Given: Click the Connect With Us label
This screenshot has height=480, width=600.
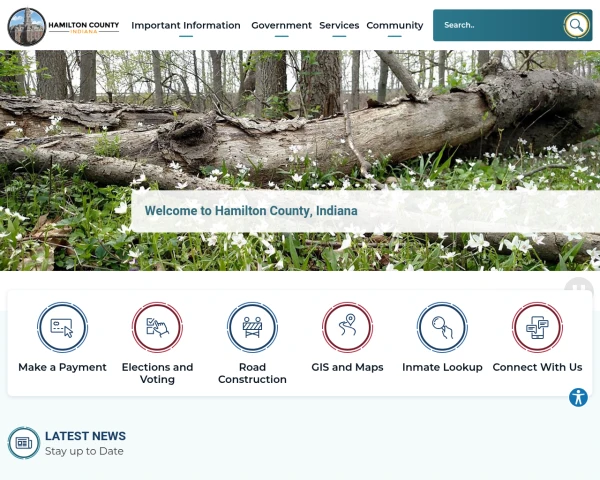Looking at the screenshot, I should (537, 367).
